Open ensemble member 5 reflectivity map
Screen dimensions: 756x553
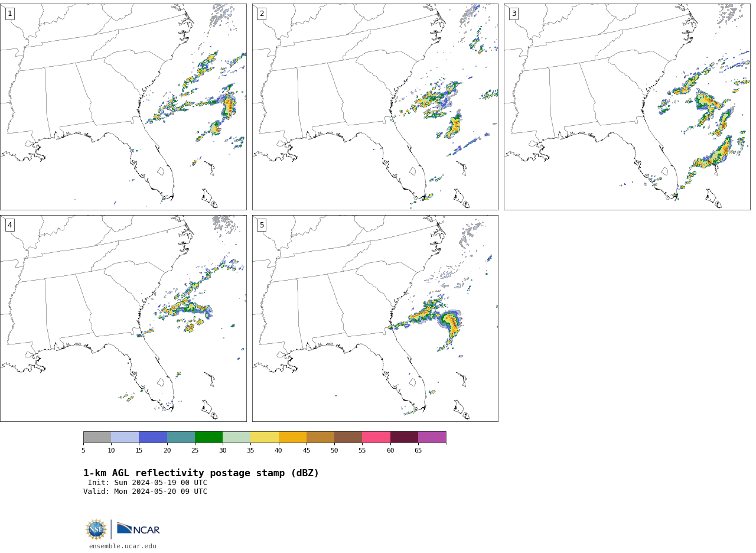[375, 318]
